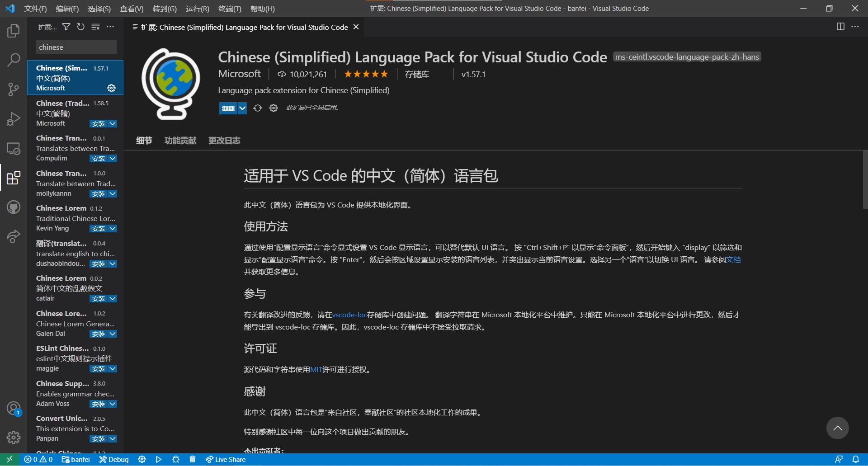Click the bug icon in status bar
This screenshot has height=466, width=868.
pyautogui.click(x=176, y=460)
